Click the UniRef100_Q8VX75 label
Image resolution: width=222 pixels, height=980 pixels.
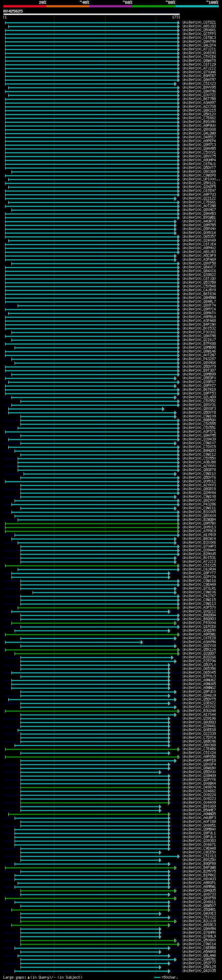pyautogui.click(x=199, y=156)
